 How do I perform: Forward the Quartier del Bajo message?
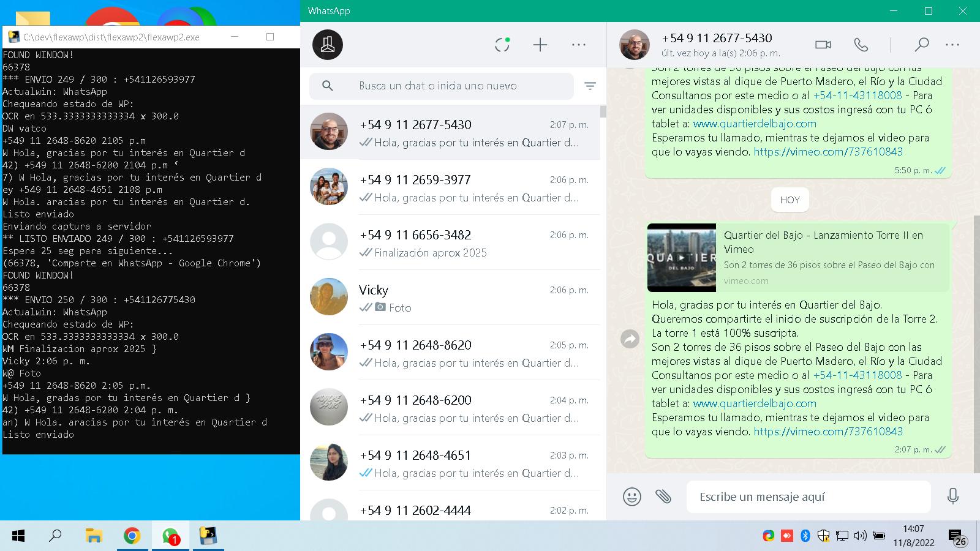coord(630,339)
